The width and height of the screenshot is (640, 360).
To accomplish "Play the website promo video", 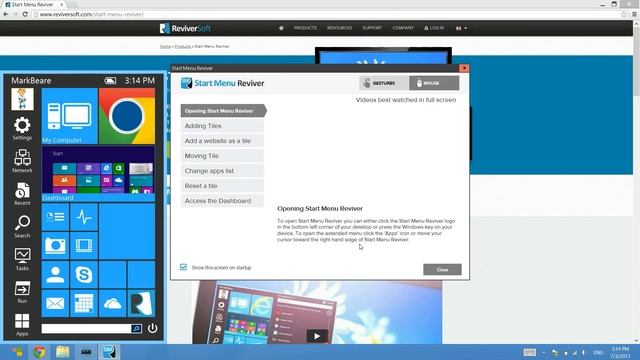I will 317,336.
